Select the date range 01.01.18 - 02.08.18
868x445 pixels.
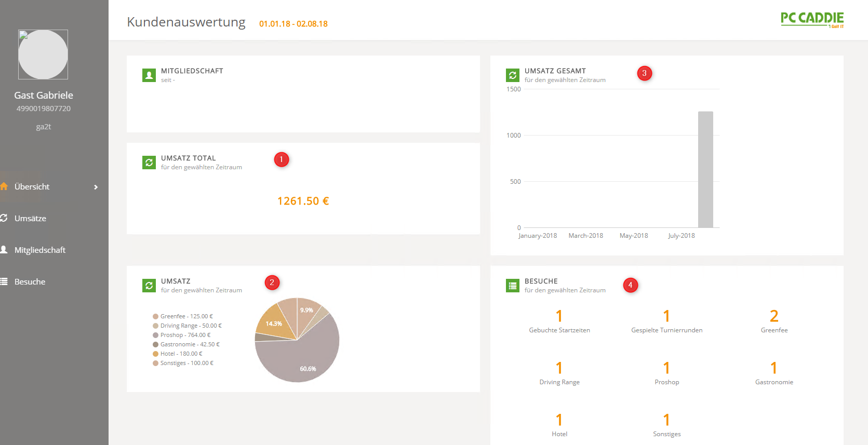coord(293,24)
